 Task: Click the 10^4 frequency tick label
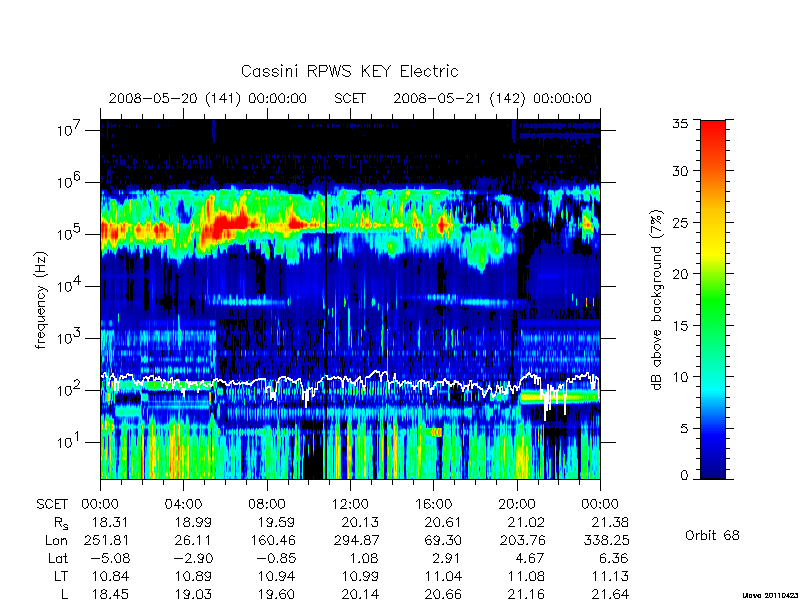[x=69, y=286]
